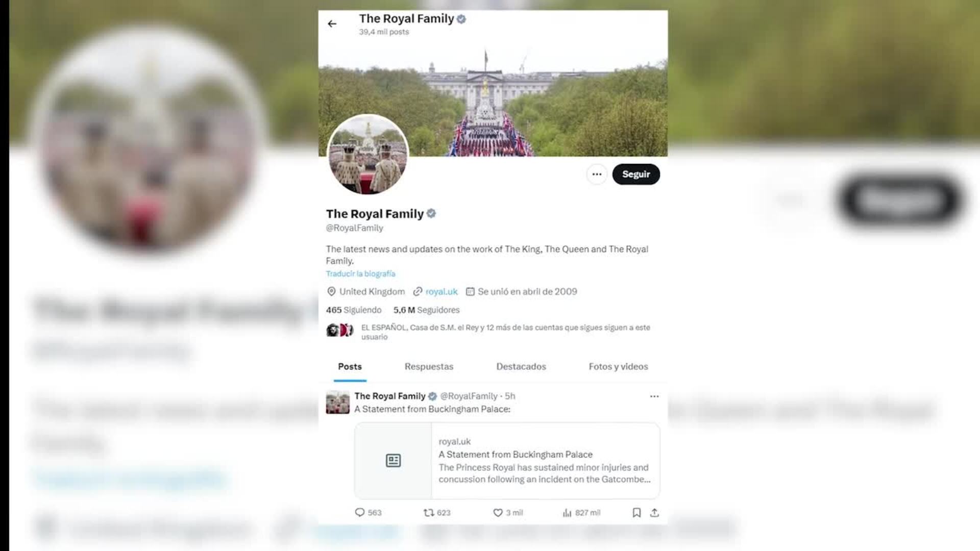View the 465 Siguiendo list
The width and height of the screenshot is (980, 551).
(354, 310)
